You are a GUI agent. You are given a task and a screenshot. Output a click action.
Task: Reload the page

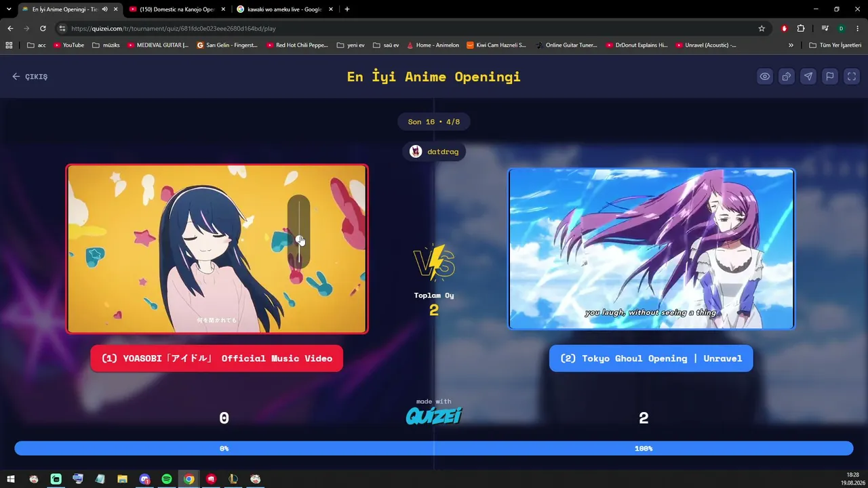[x=43, y=28]
